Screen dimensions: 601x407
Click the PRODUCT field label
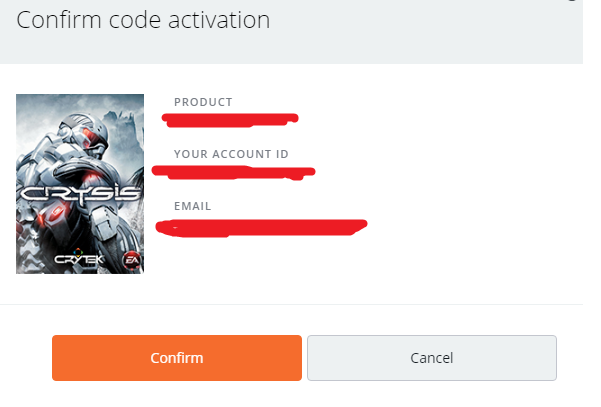click(x=203, y=102)
